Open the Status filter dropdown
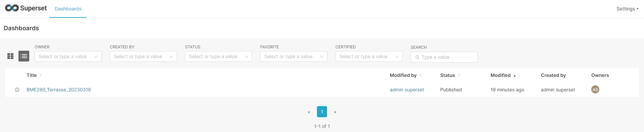 click(x=219, y=56)
